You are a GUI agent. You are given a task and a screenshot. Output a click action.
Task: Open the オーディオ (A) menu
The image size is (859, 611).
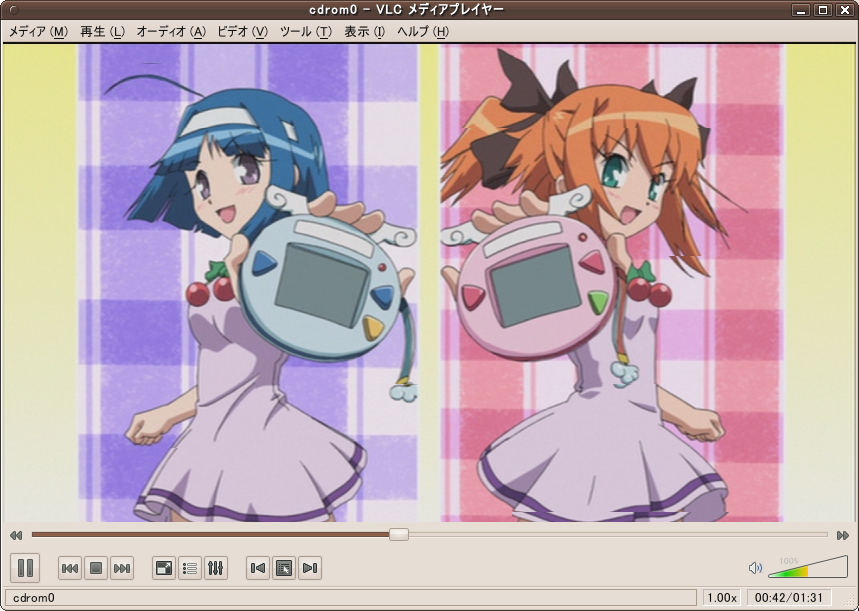(x=171, y=32)
